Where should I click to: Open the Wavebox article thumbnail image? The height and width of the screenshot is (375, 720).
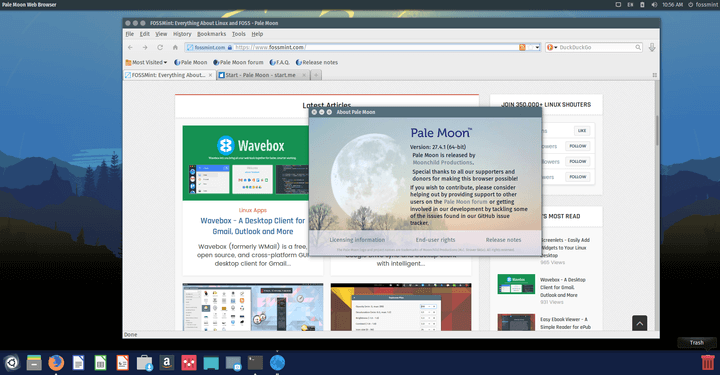(x=246, y=163)
